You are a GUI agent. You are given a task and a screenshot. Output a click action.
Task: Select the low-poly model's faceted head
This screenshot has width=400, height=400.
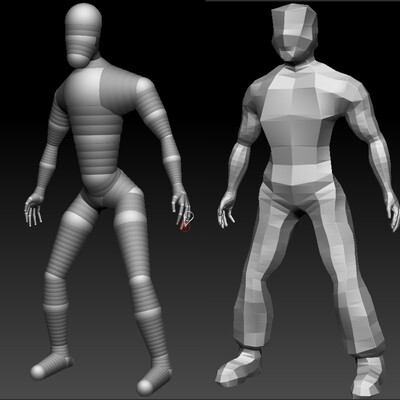tap(295, 33)
